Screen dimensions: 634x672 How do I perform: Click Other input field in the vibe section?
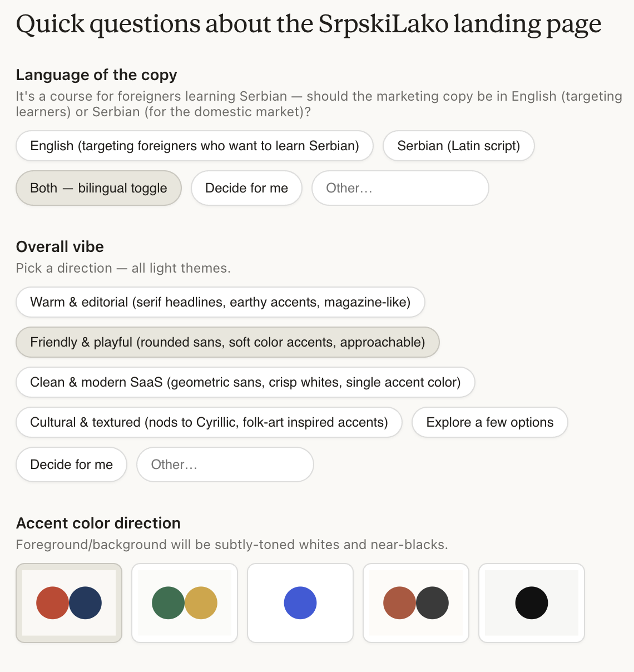[x=225, y=465]
